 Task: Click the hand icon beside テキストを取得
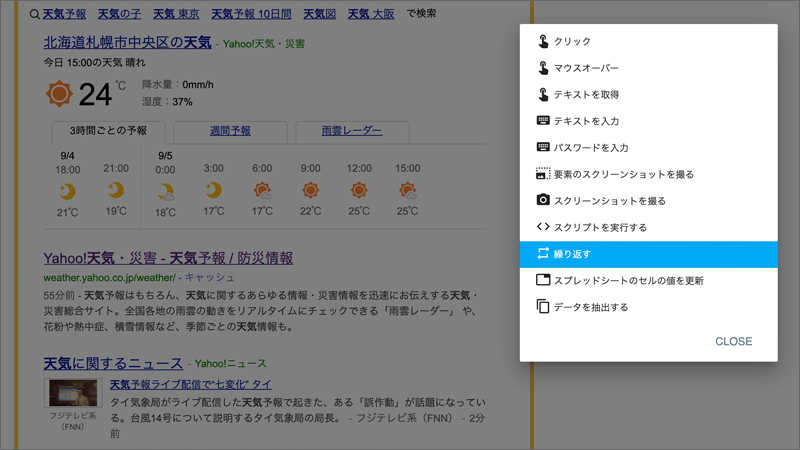coord(543,94)
